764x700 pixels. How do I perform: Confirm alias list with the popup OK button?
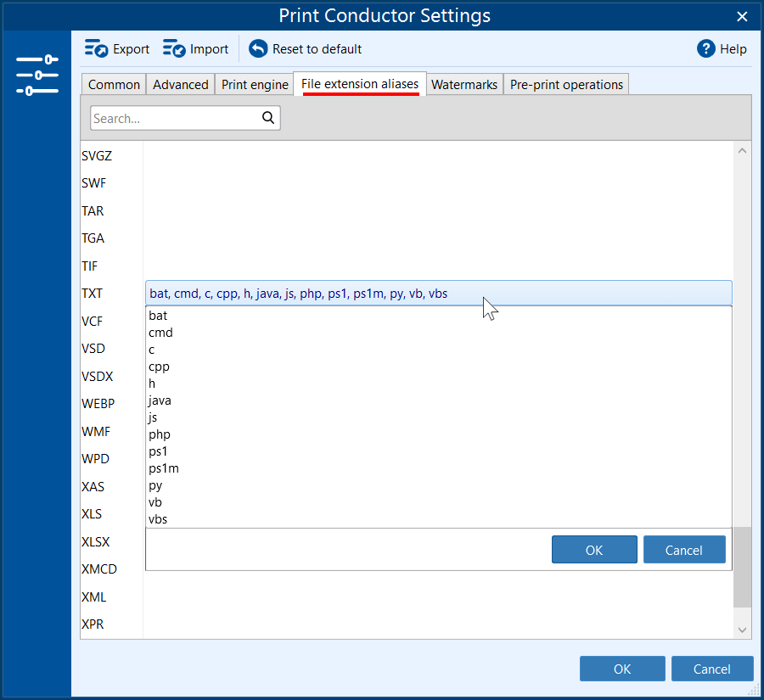click(x=593, y=550)
